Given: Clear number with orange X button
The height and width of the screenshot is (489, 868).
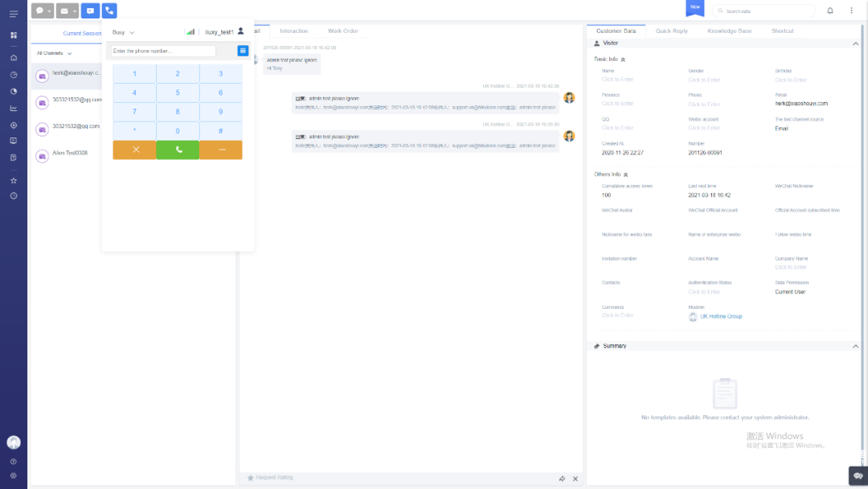Looking at the screenshot, I should click(x=134, y=150).
